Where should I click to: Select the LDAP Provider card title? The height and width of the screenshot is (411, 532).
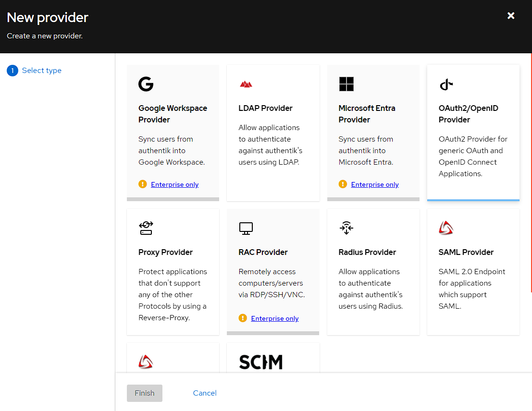click(265, 108)
